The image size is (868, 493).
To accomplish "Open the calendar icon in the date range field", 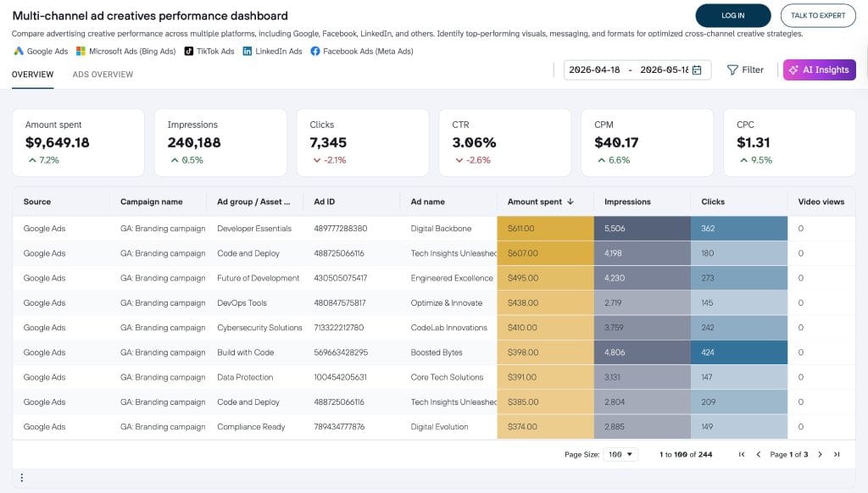I will (x=697, y=69).
